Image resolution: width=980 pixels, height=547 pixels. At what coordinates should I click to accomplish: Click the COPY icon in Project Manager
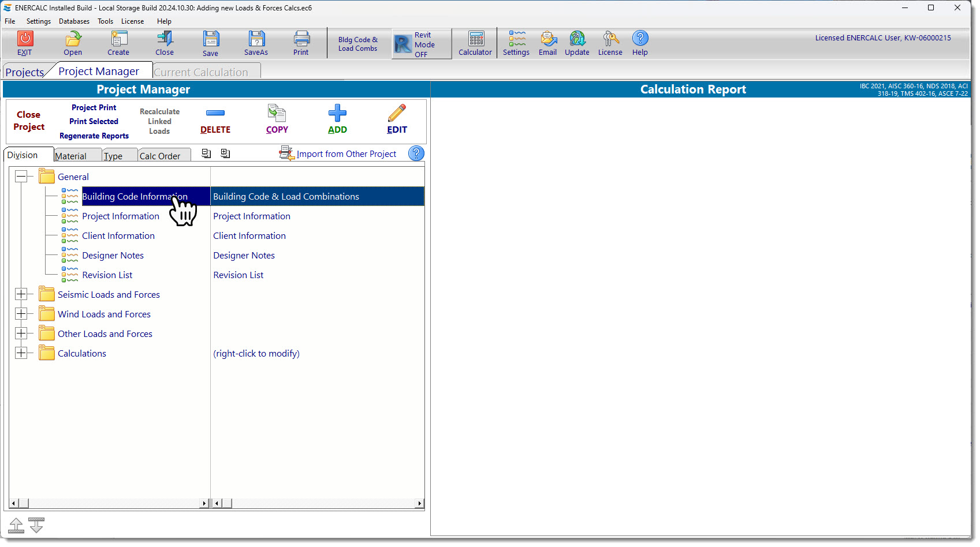(x=277, y=119)
